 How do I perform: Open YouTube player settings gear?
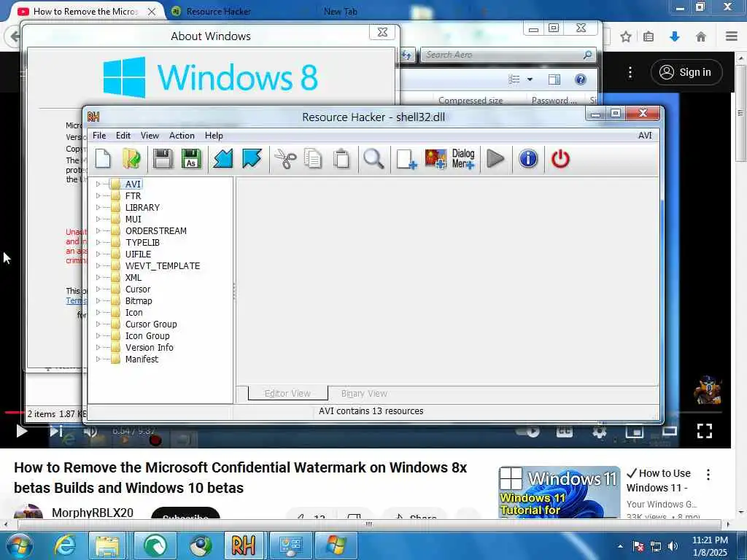coord(599,431)
